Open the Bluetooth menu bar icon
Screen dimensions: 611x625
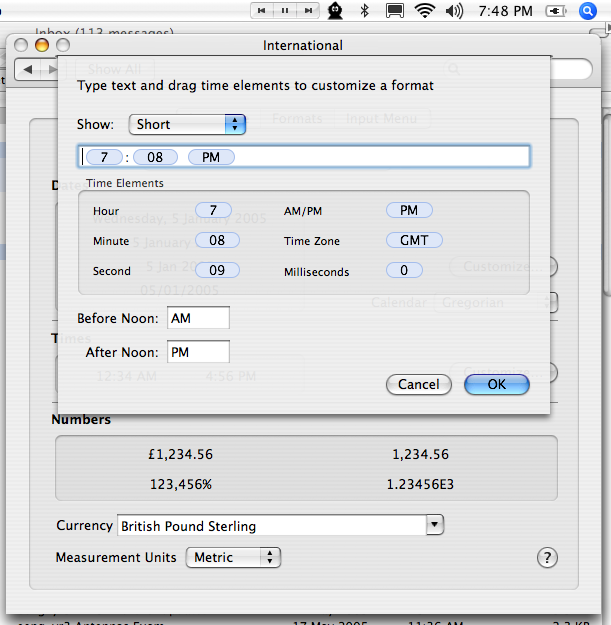click(364, 11)
